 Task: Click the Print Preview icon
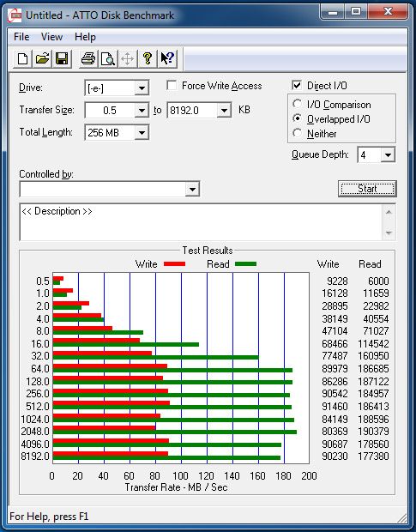pos(108,58)
